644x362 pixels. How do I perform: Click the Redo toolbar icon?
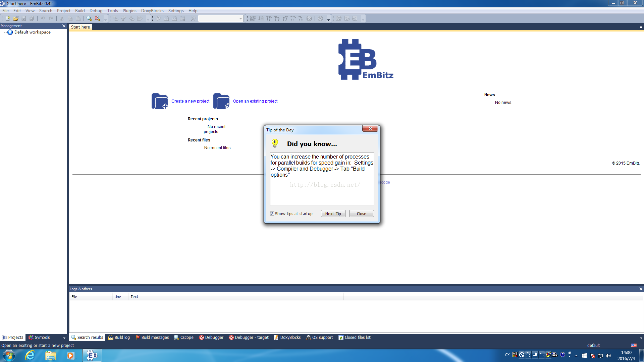[51, 18]
